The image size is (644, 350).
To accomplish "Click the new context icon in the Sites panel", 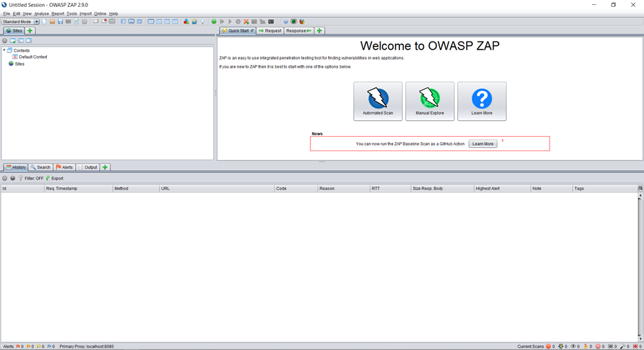I will pyautogui.click(x=12, y=41).
